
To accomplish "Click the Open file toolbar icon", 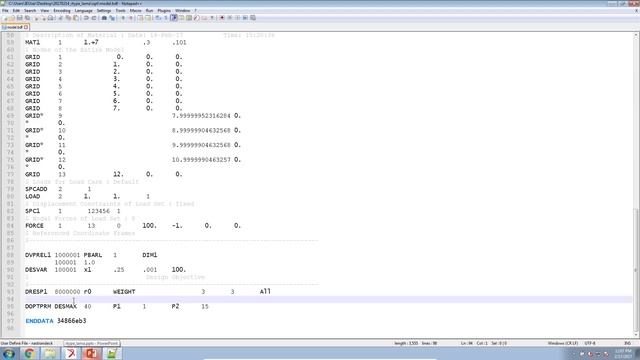I will point(12,18).
